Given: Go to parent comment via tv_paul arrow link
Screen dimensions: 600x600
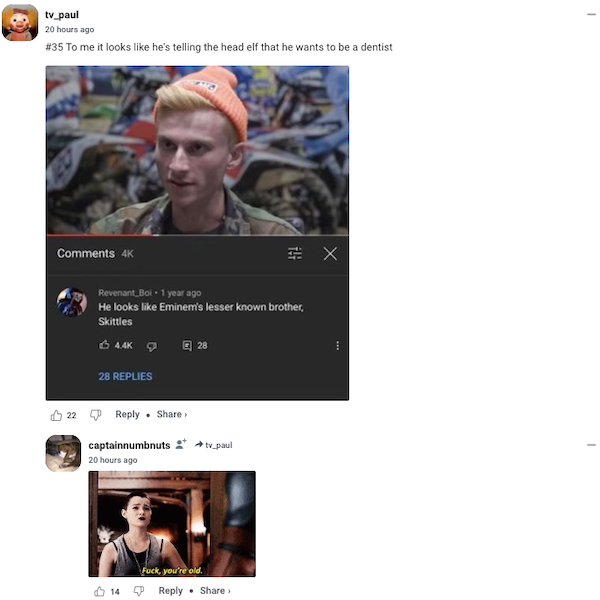Looking at the screenshot, I should pos(214,445).
